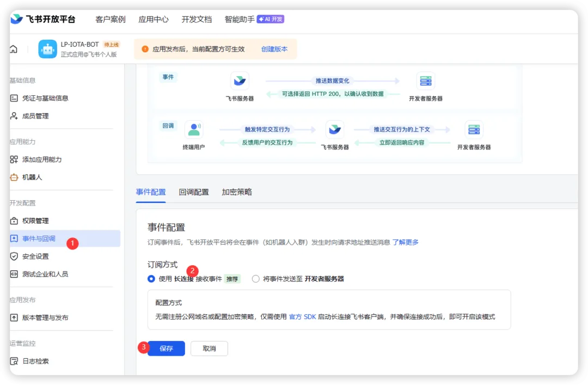Click the 开发者服务器 icon in 回调 row
Image resolution: width=588 pixels, height=385 pixels.
coord(474,129)
